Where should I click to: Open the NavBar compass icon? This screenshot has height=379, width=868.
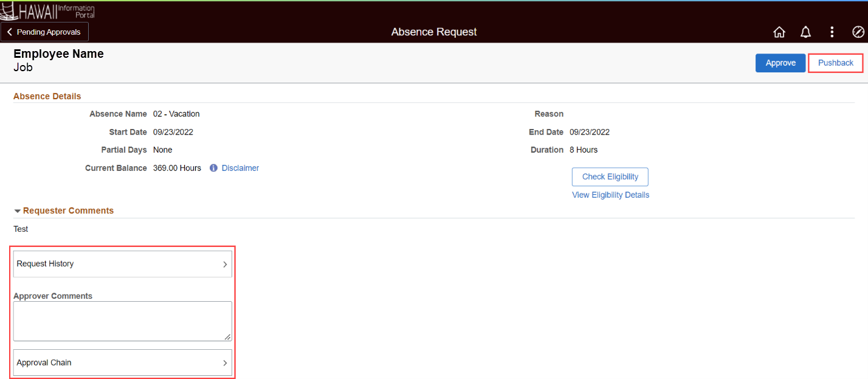point(858,32)
